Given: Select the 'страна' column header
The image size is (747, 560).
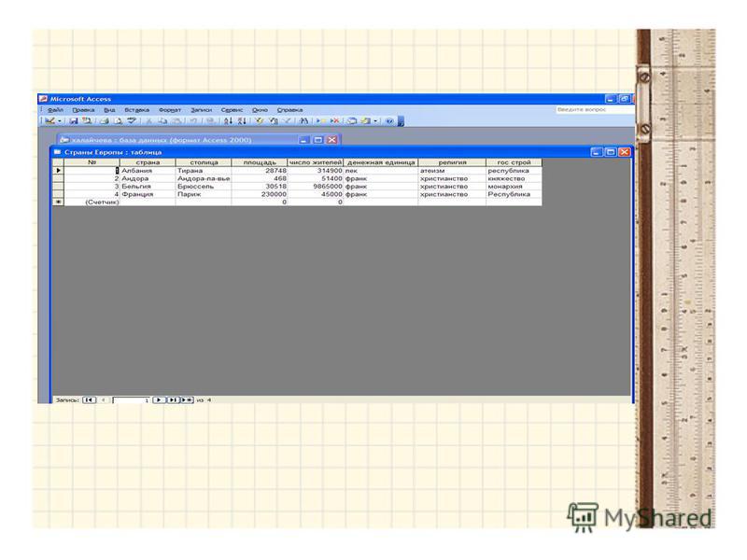Looking at the screenshot, I should tap(148, 162).
